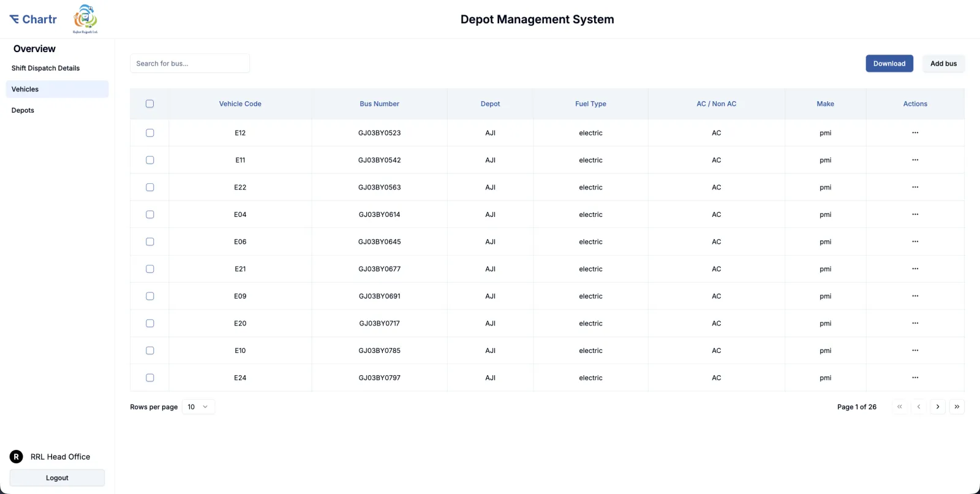The width and height of the screenshot is (980, 494).
Task: Check the box for vehicle E04
Action: pos(149,215)
